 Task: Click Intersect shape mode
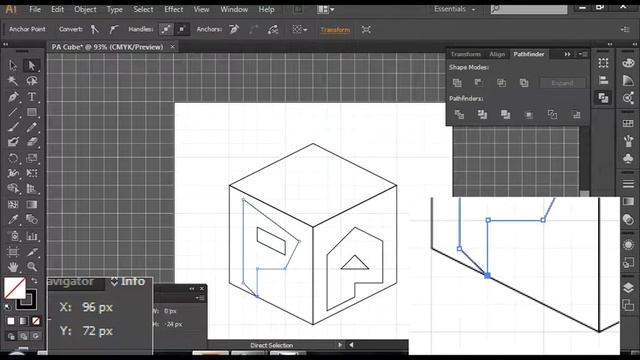[x=501, y=83]
